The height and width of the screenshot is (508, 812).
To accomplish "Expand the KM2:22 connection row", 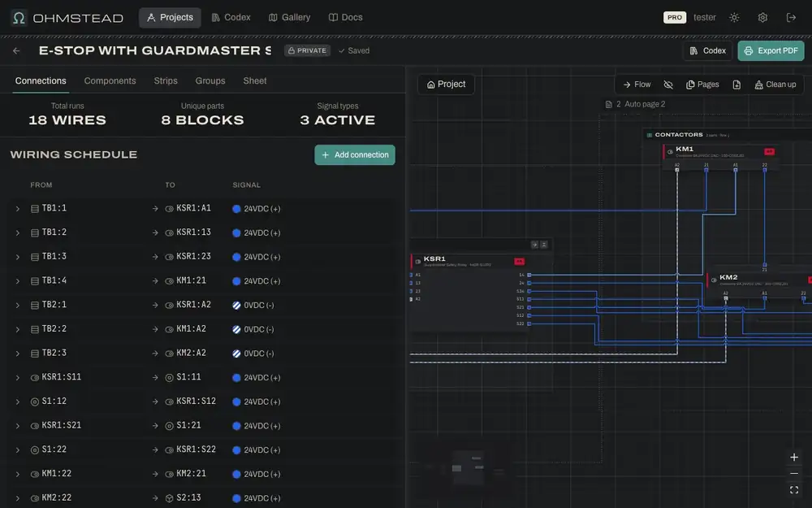I will 18,498.
